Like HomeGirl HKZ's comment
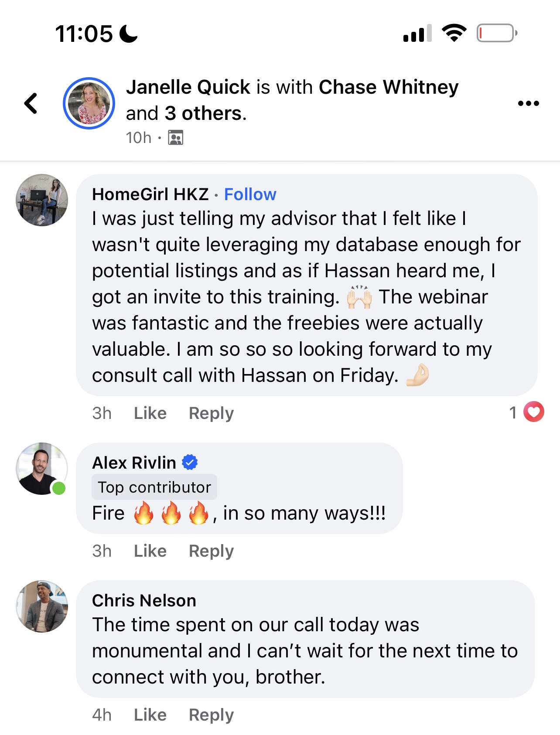Viewport: 560px width, 735px height. click(150, 413)
